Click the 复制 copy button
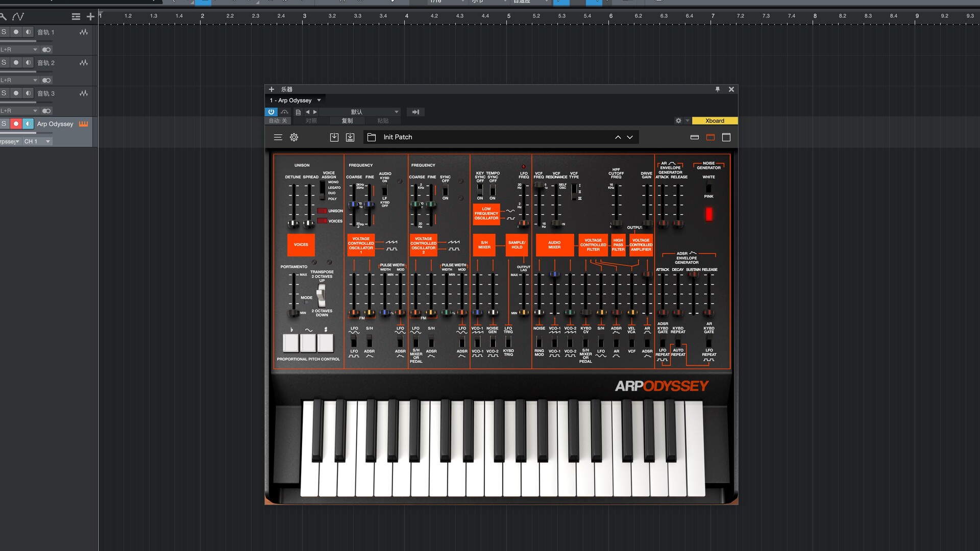 [x=347, y=121]
